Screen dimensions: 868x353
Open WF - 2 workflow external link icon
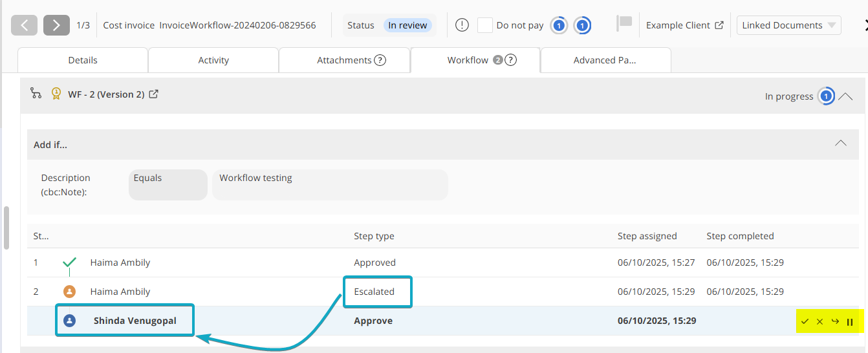click(154, 94)
